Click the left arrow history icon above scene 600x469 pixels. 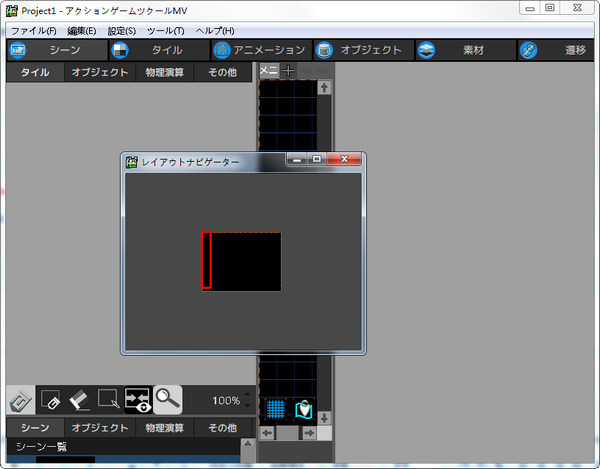306,71
